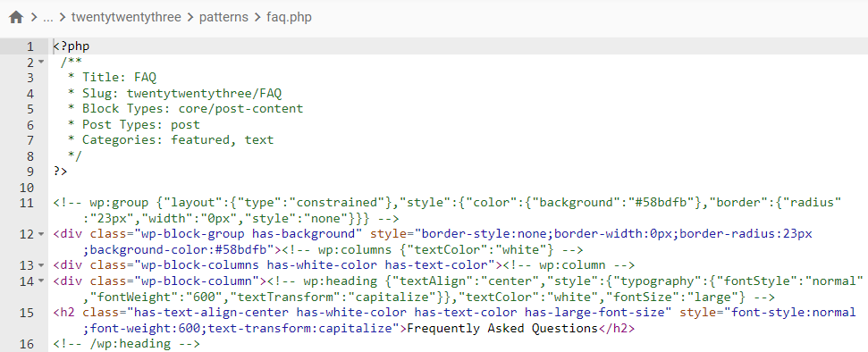
Task: Click the 'Post Types: post' line
Action: pos(141,124)
